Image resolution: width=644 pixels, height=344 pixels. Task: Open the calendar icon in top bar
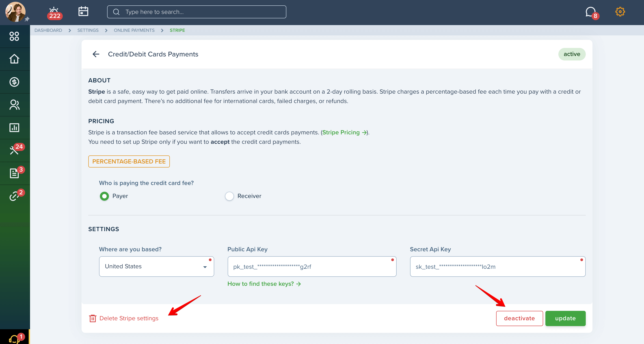tap(83, 11)
